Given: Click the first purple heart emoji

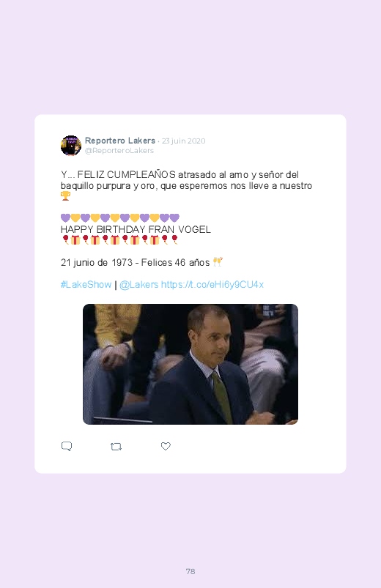Looking at the screenshot, I should [65, 218].
